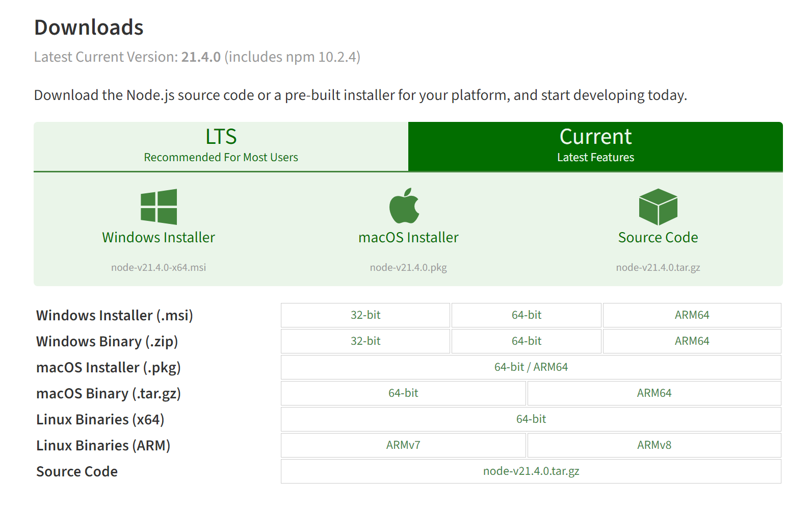The width and height of the screenshot is (812, 507).
Task: Select the Current Latest Features tab
Action: [595, 146]
